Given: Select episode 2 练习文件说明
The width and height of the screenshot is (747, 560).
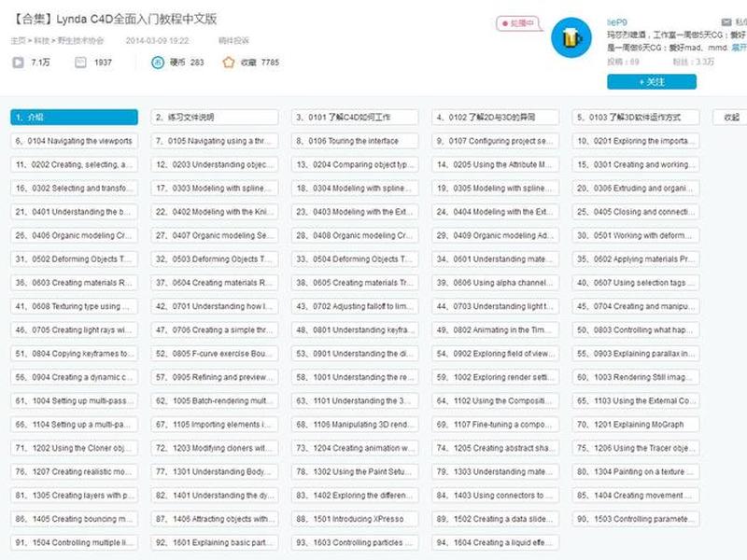Looking at the screenshot, I should [x=215, y=118].
